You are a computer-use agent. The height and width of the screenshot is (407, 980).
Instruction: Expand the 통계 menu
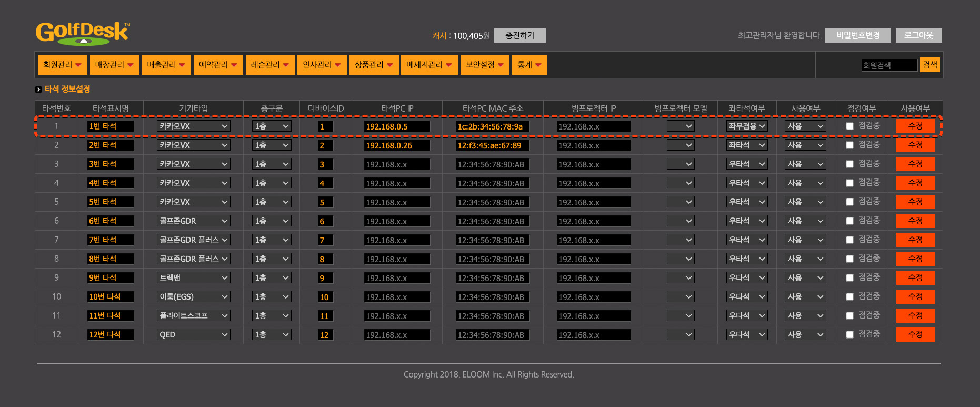point(529,65)
